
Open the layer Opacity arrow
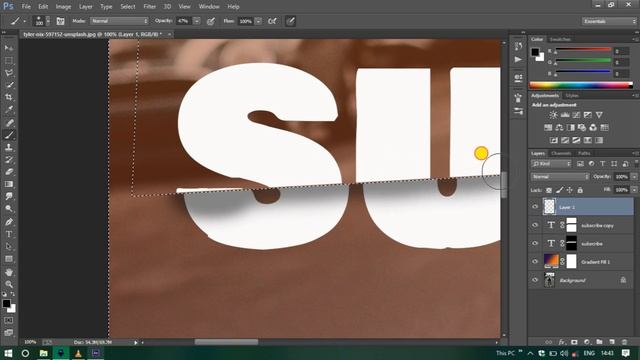634,177
